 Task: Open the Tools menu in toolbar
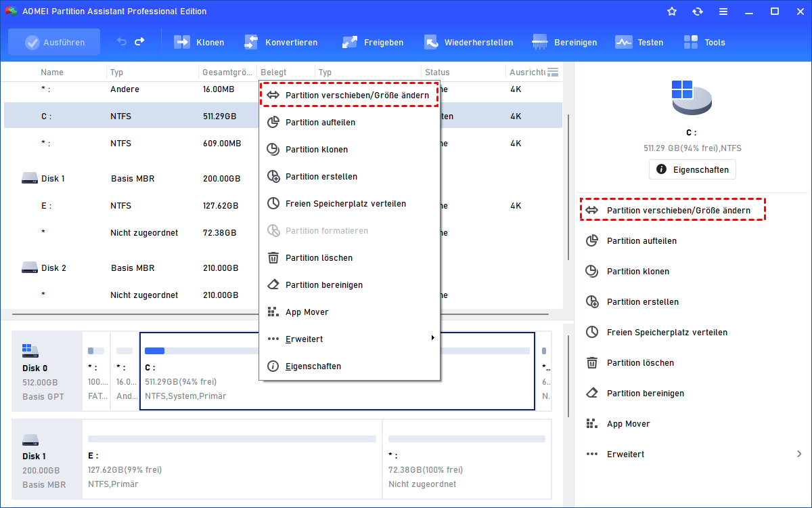704,42
